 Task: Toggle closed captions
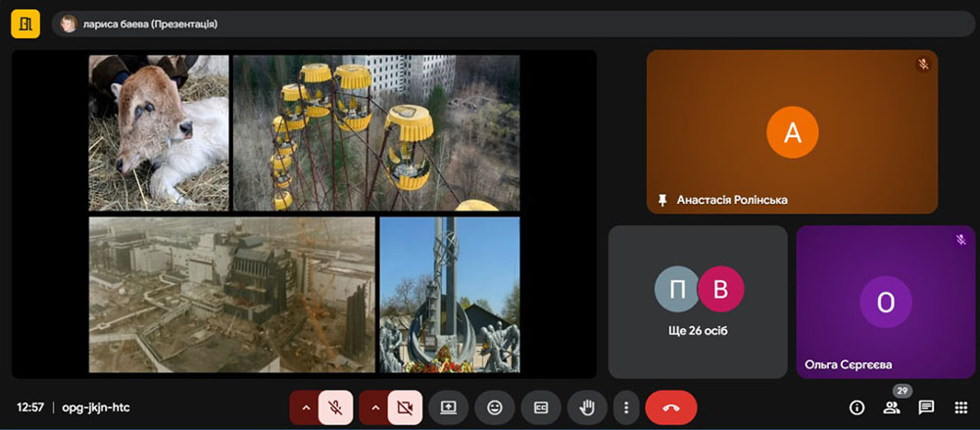coord(540,407)
